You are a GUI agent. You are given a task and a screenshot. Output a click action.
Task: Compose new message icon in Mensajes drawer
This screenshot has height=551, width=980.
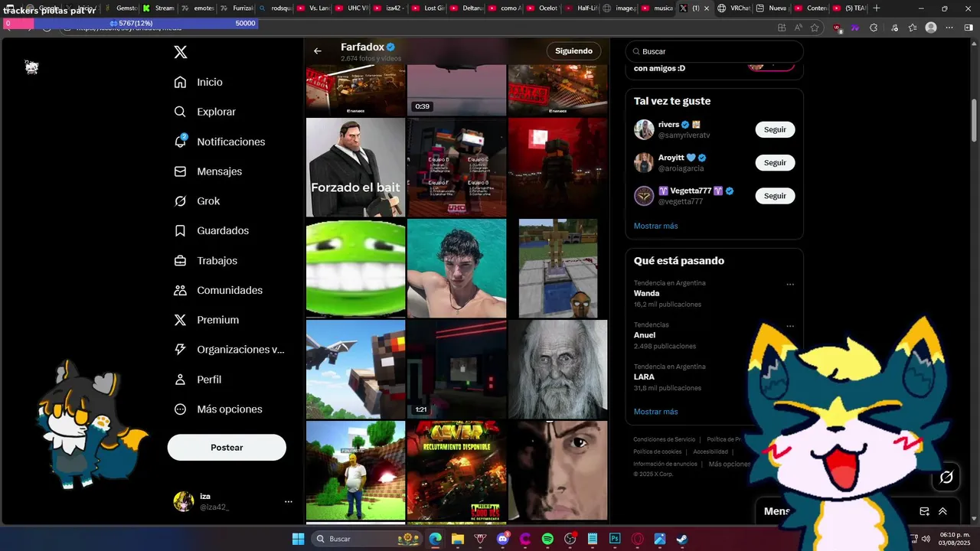click(x=924, y=511)
